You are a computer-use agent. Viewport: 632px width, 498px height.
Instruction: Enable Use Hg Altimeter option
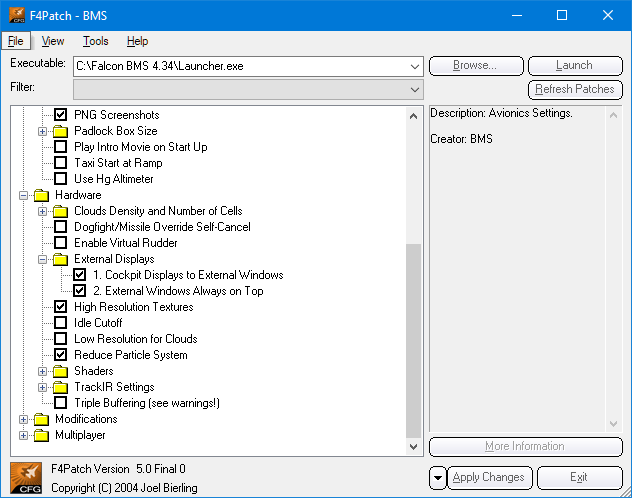point(60,179)
